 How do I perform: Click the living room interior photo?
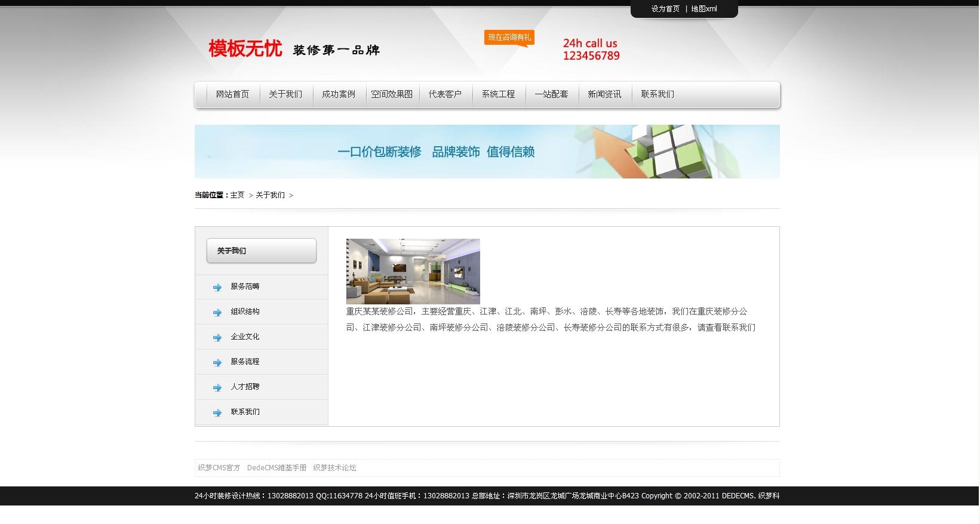point(413,272)
